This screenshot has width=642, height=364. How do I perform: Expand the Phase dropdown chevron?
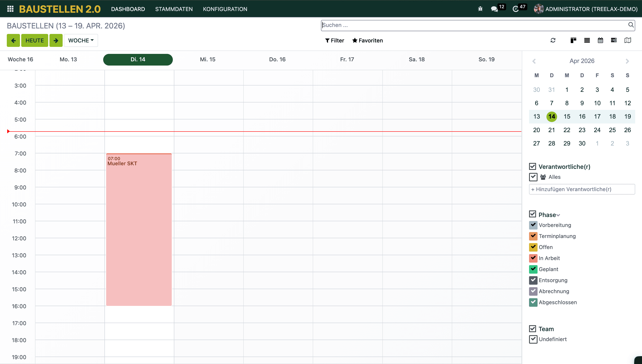[558, 215]
